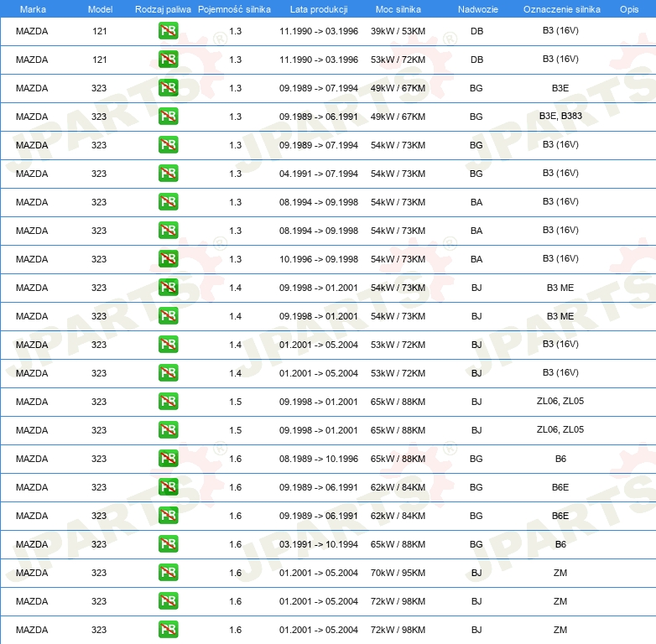Click the Opis column header

click(629, 9)
